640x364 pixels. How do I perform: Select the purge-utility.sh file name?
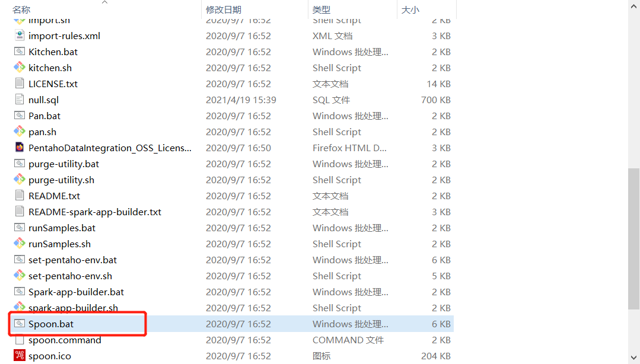(61, 180)
